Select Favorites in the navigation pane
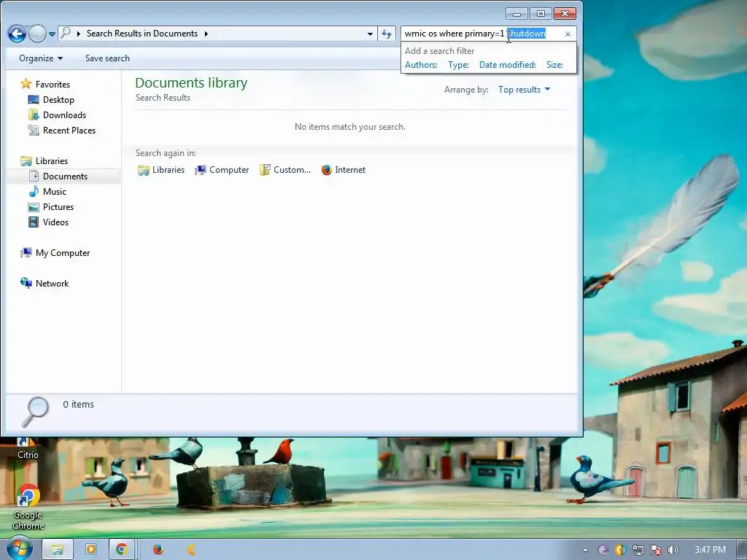 (x=53, y=85)
